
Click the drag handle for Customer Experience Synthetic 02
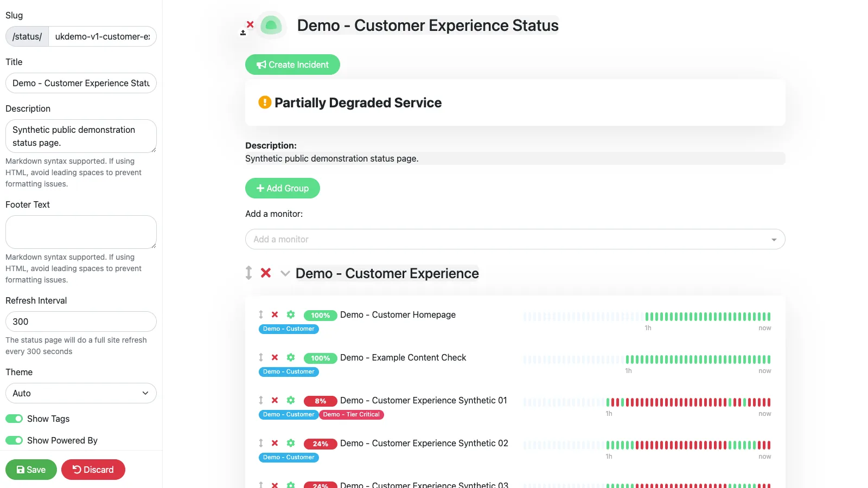point(261,443)
